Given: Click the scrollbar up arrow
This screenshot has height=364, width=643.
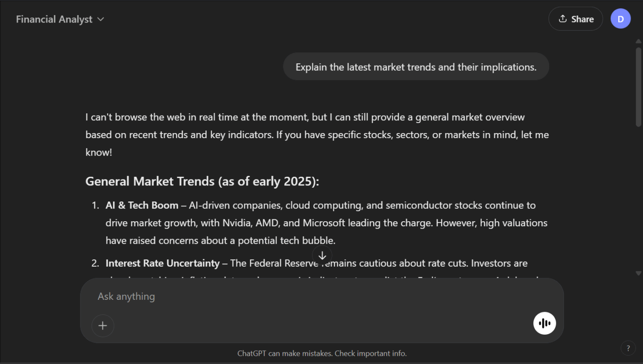Looking at the screenshot, I should point(638,41).
